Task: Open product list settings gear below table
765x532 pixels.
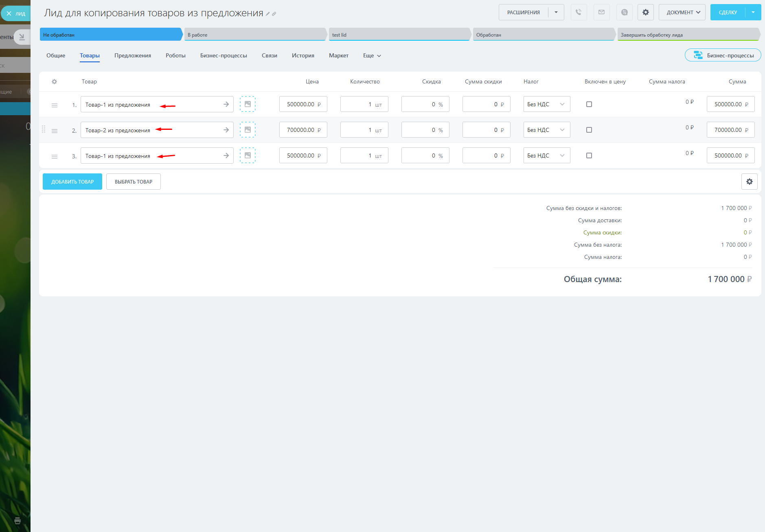Action: (749, 182)
